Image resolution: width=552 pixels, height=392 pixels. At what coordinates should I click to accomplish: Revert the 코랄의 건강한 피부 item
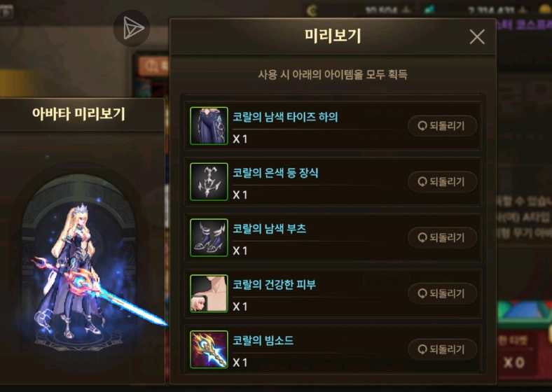442,293
